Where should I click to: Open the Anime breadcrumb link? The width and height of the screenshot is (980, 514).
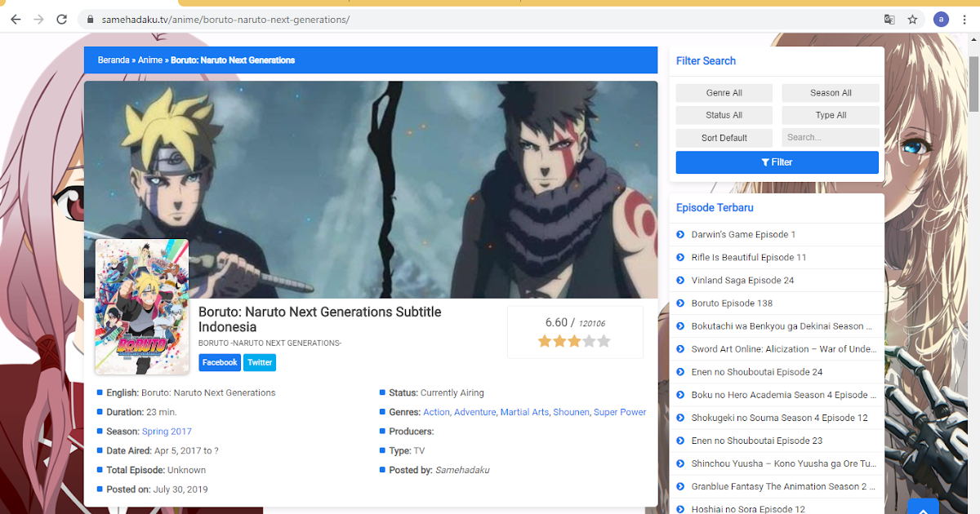point(150,60)
